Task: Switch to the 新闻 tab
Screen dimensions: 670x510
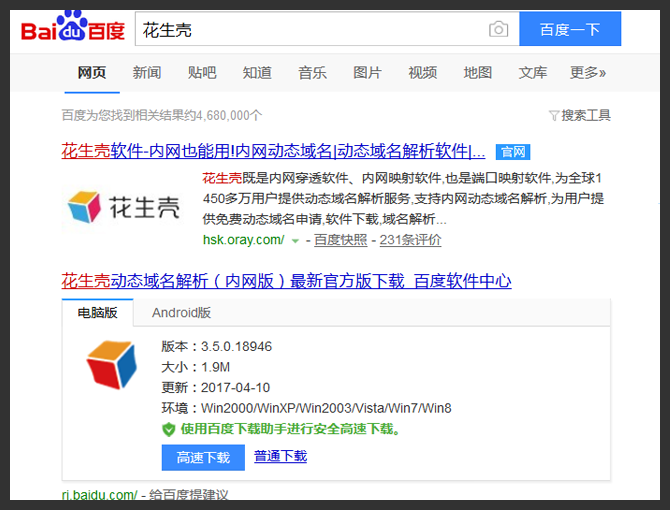Action: click(x=147, y=73)
